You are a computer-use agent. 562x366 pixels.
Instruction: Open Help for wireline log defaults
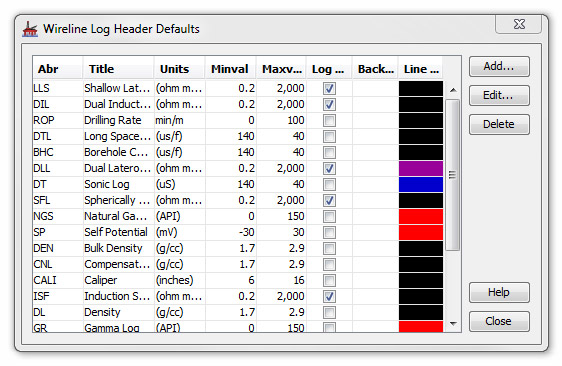point(499,293)
